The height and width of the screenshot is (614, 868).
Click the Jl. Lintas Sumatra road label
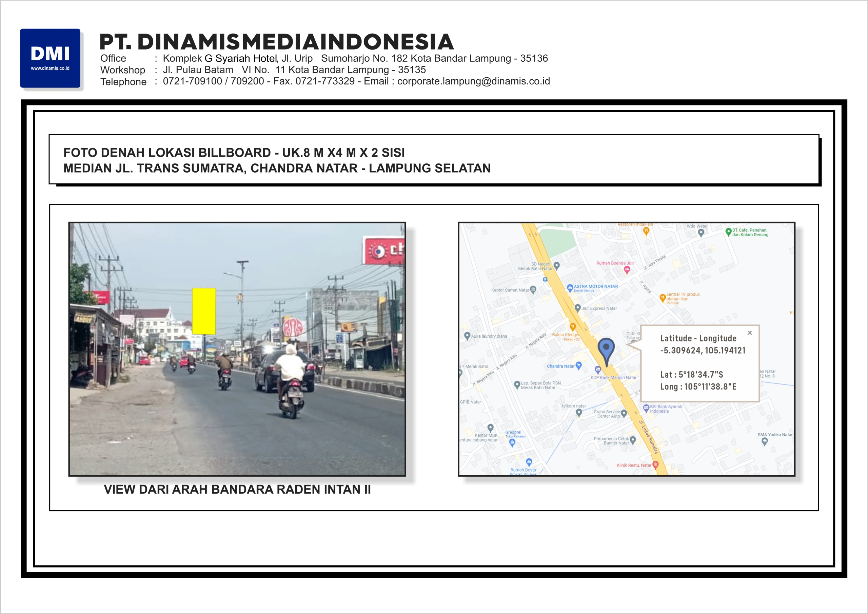(648, 436)
